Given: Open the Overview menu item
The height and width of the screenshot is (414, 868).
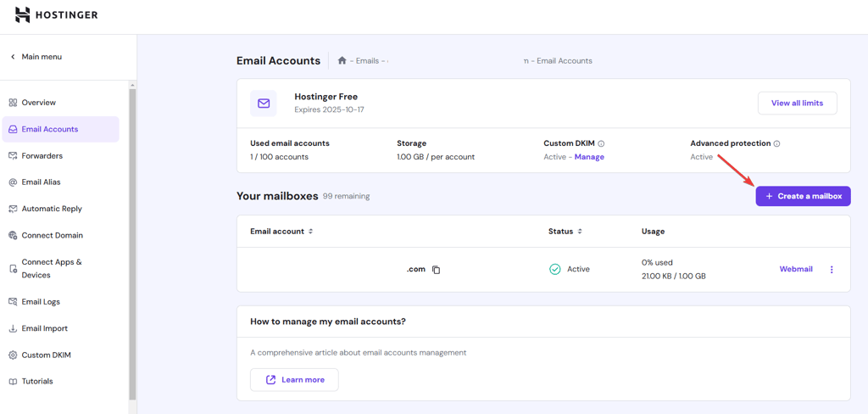Looking at the screenshot, I should [60, 103].
